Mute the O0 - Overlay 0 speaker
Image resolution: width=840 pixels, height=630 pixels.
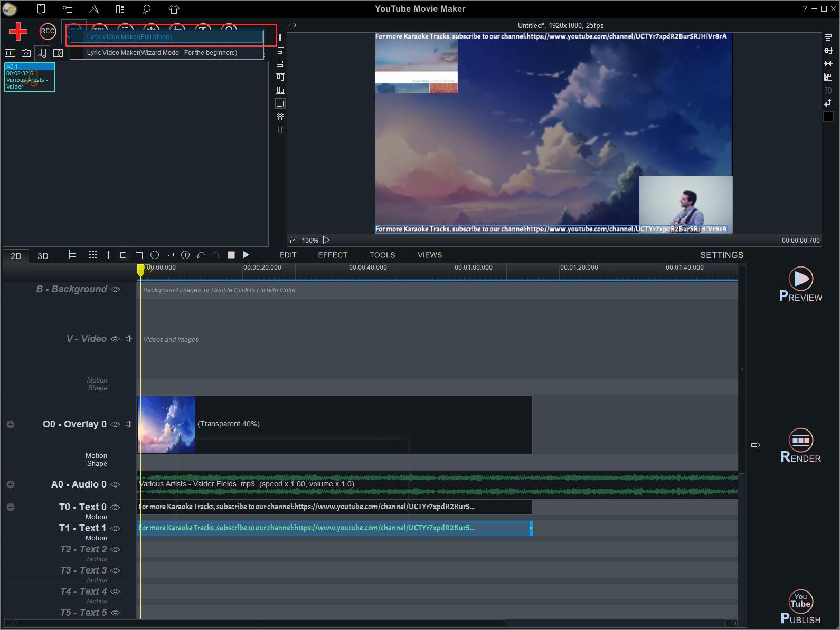click(x=129, y=424)
